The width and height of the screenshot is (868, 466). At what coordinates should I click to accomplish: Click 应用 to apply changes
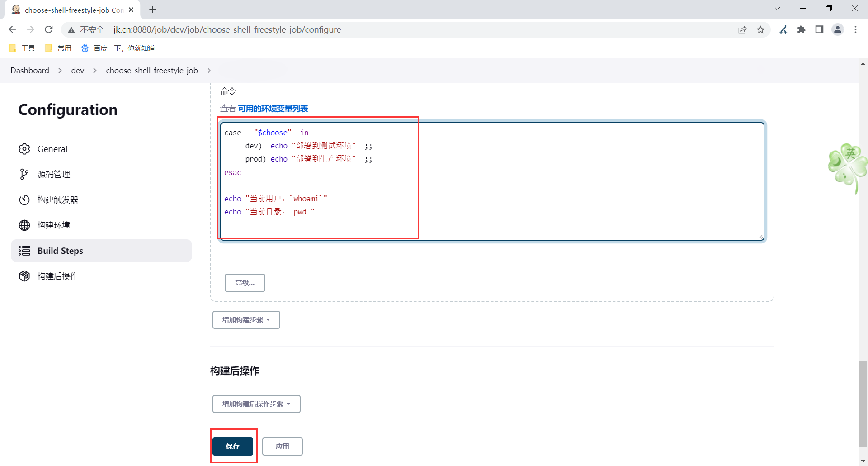[x=283, y=447]
